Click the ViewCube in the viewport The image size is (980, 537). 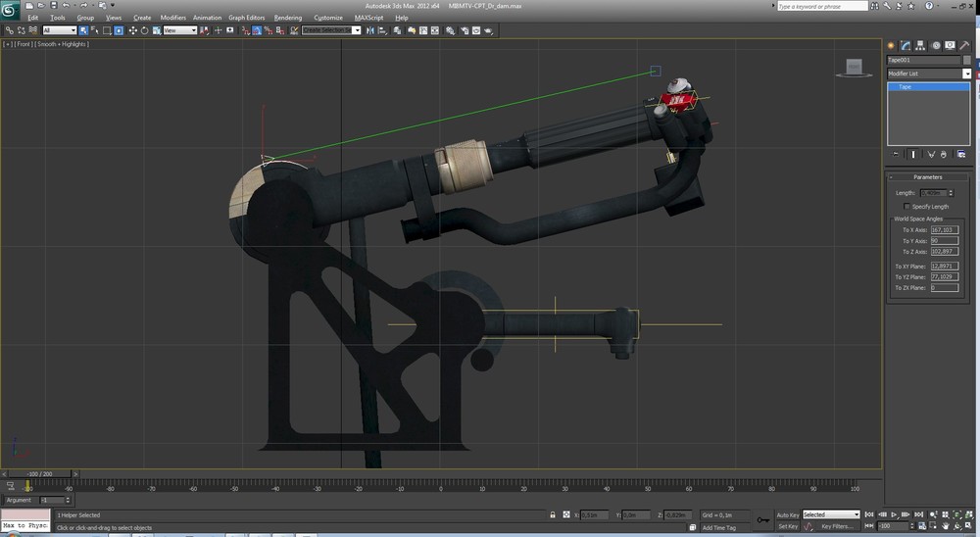[x=854, y=68]
